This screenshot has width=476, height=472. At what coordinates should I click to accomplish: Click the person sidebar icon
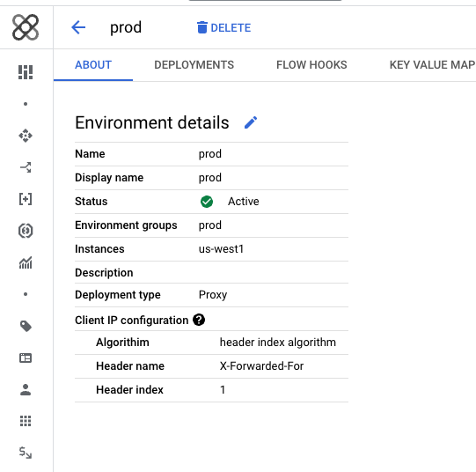[26, 390]
